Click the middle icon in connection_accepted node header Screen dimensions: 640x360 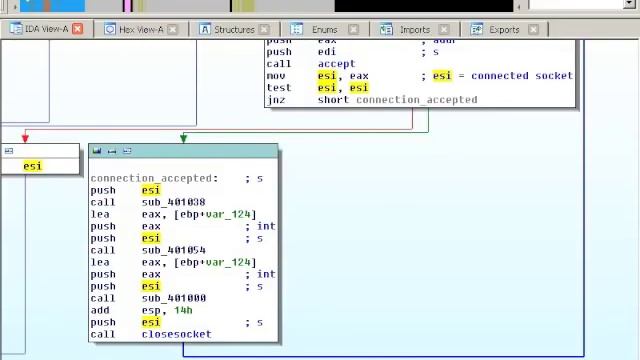(112, 151)
